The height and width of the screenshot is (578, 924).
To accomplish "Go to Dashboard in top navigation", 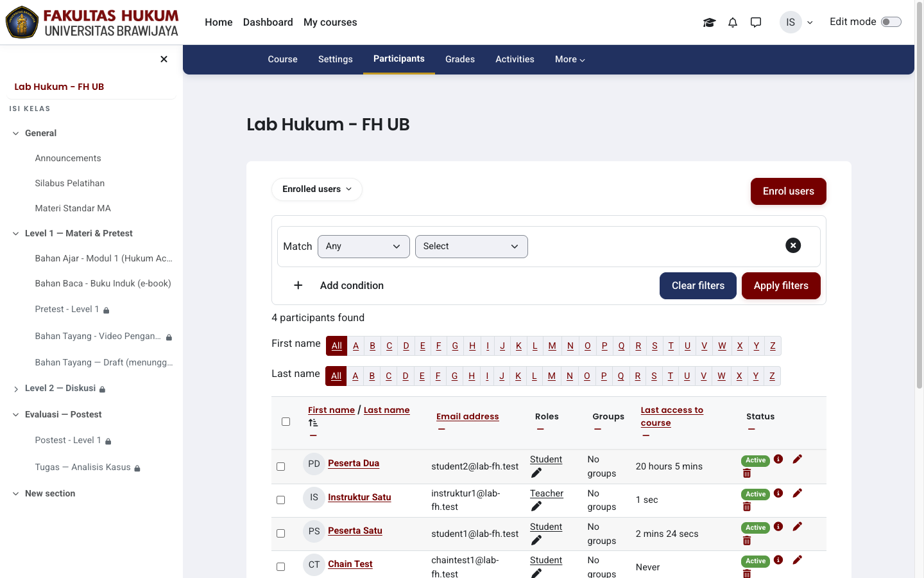I will (x=268, y=22).
